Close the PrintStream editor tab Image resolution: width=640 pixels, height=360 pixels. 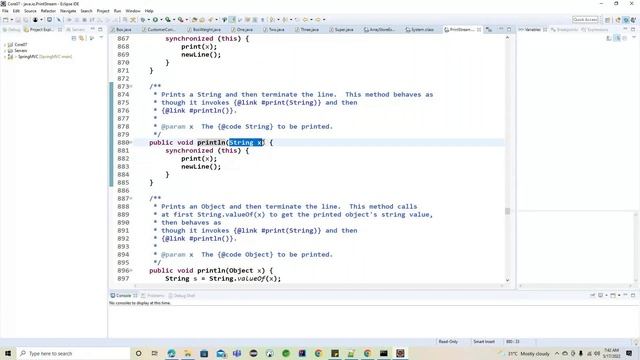click(x=479, y=29)
